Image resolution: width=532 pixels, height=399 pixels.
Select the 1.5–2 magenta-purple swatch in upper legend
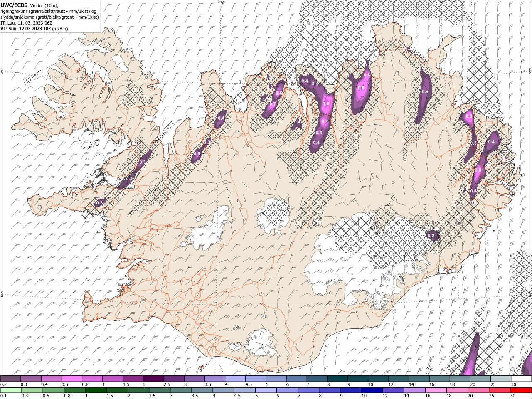coord(133,379)
